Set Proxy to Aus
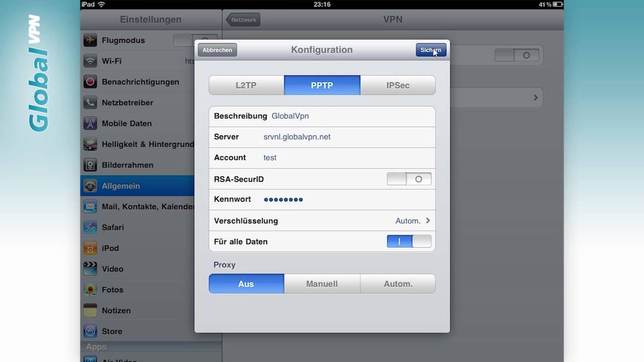The height and width of the screenshot is (362, 644). tap(247, 284)
